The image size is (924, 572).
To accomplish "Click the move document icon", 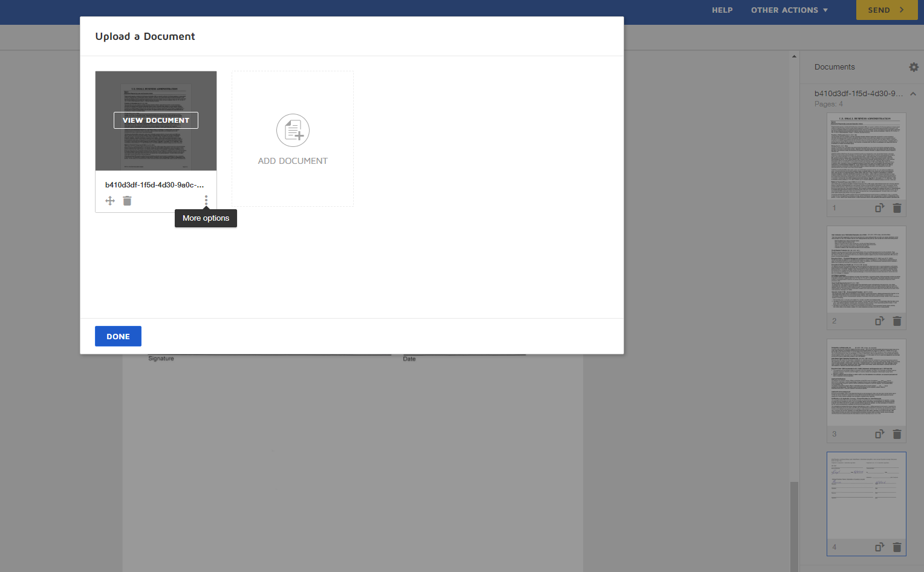I will tap(110, 201).
